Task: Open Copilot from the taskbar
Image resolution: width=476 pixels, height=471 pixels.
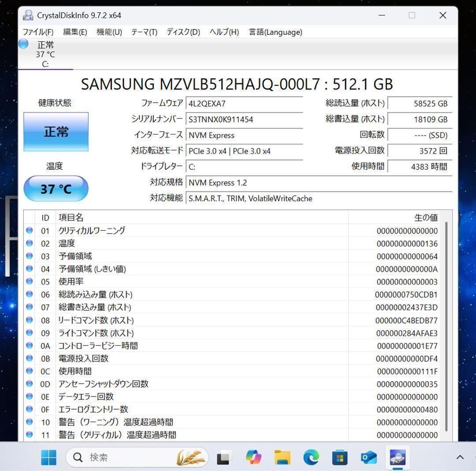Action: [x=253, y=457]
